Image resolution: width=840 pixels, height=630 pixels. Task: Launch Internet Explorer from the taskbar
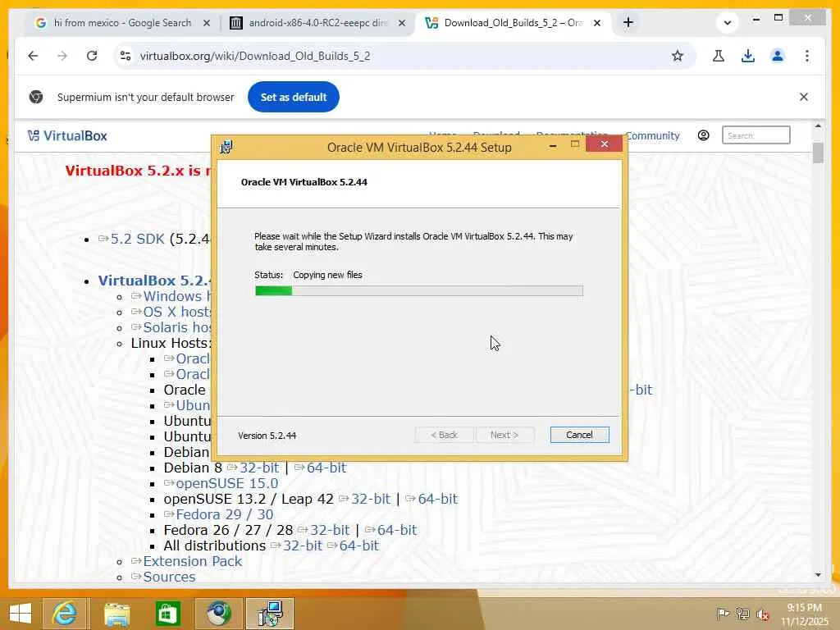pyautogui.click(x=64, y=614)
